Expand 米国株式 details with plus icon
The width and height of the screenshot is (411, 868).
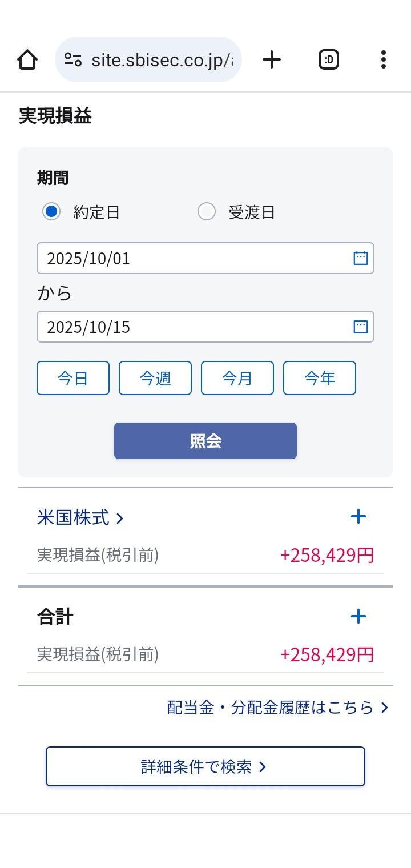click(x=358, y=517)
